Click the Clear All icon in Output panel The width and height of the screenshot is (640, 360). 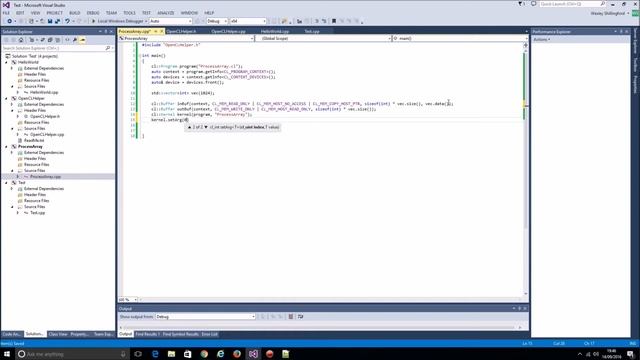coord(291,316)
